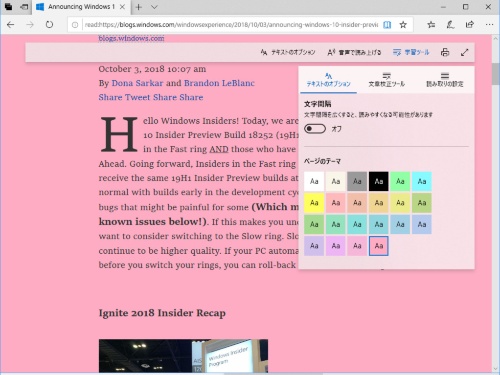Screen dimensions: 500x375
Task: Select the lavender theme swatch in last row
Action: pos(314,246)
